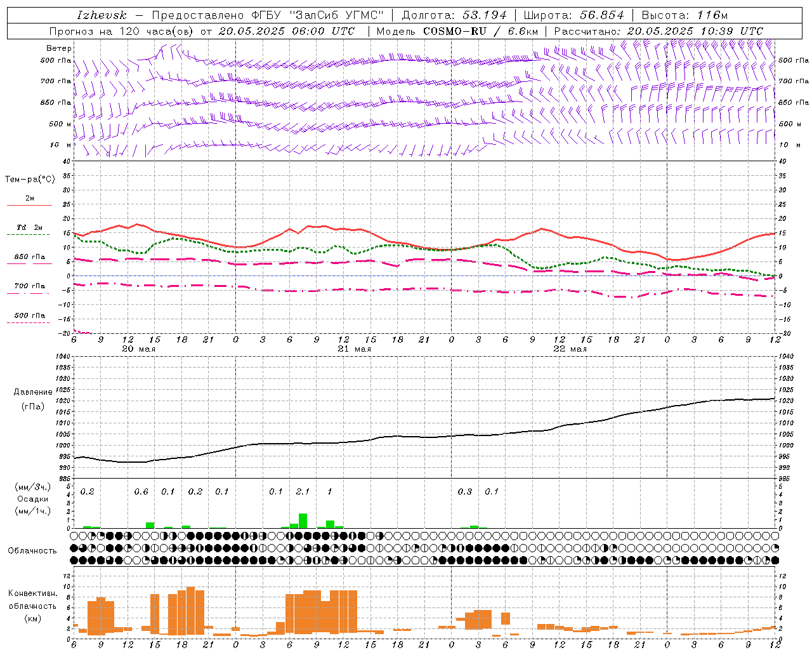Viewport: 812px width, 650px height.
Task: Click the "(км)" unit label of convective panel
Action: coord(32,618)
